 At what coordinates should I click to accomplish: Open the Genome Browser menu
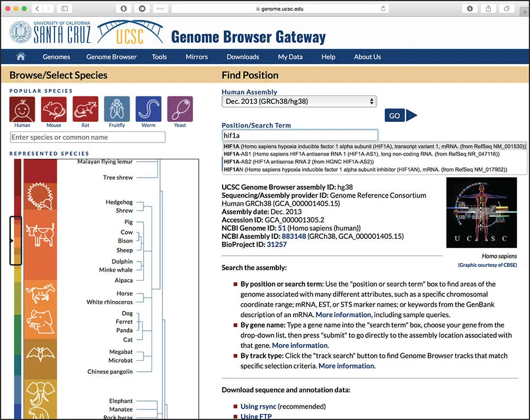click(x=111, y=57)
